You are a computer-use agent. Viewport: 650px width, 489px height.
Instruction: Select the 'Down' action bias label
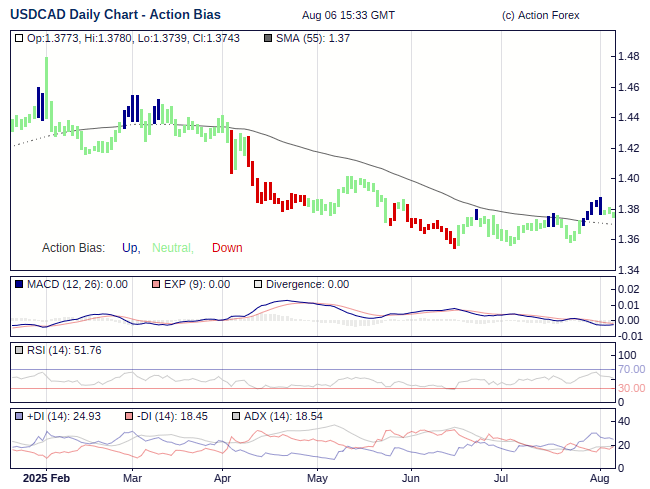227,248
